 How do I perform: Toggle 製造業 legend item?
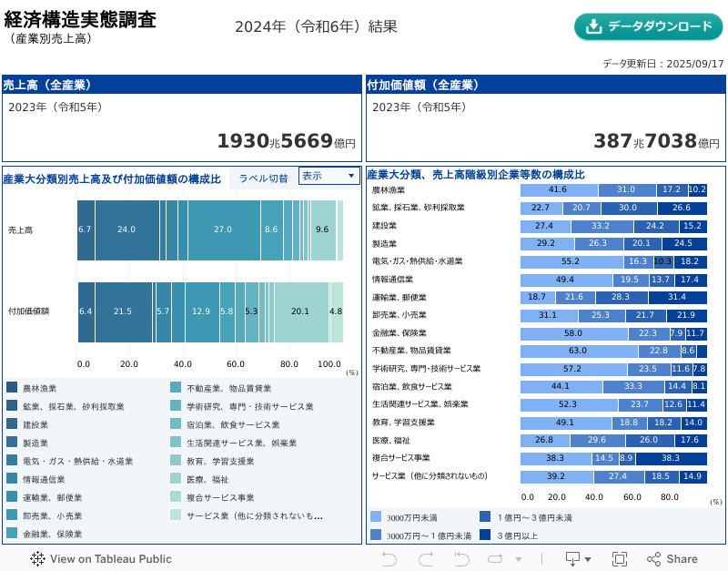36,443
